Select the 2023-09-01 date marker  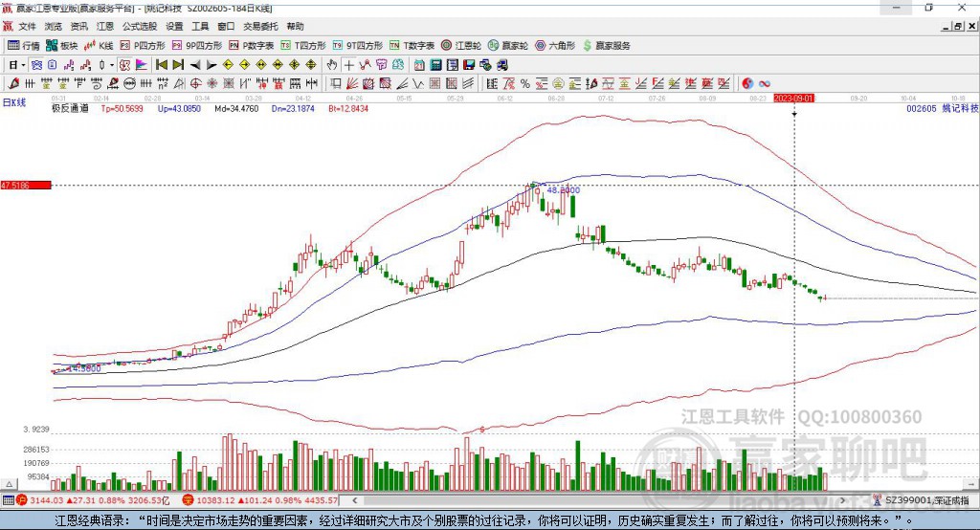[793, 99]
